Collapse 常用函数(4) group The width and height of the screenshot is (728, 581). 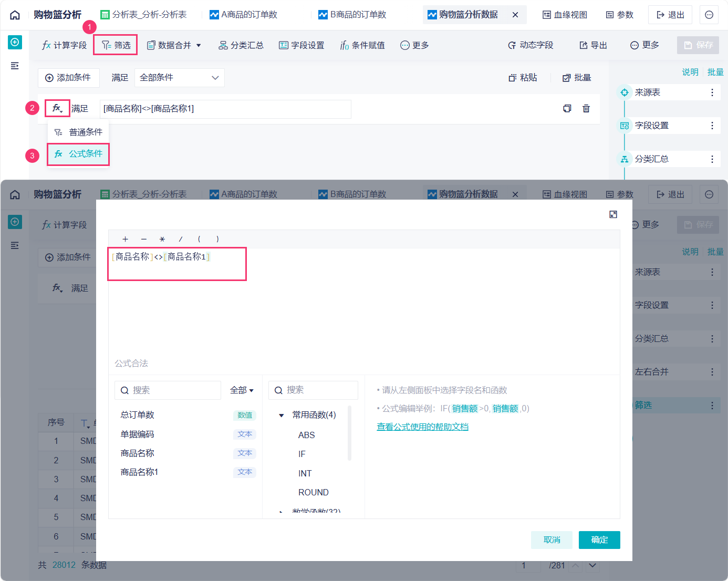pos(281,415)
